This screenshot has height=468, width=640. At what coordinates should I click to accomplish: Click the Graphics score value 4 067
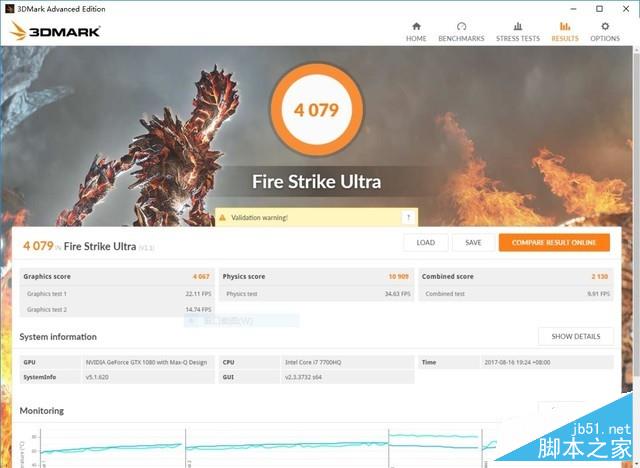(201, 276)
